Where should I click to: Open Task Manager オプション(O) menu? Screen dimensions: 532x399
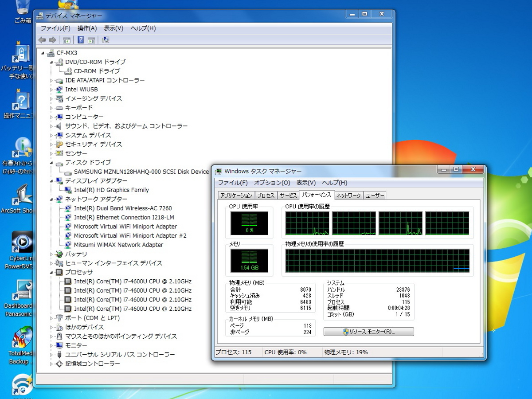(x=272, y=183)
